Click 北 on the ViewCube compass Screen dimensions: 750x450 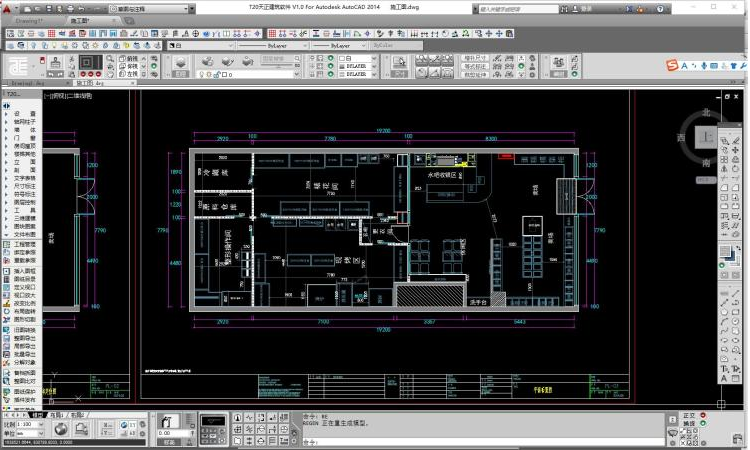point(706,112)
